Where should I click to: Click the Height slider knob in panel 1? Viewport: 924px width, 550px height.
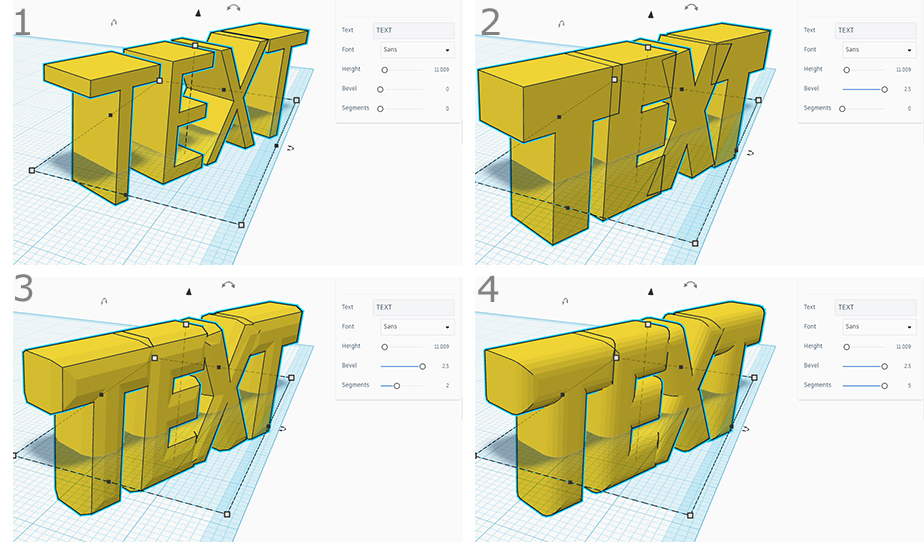click(384, 69)
